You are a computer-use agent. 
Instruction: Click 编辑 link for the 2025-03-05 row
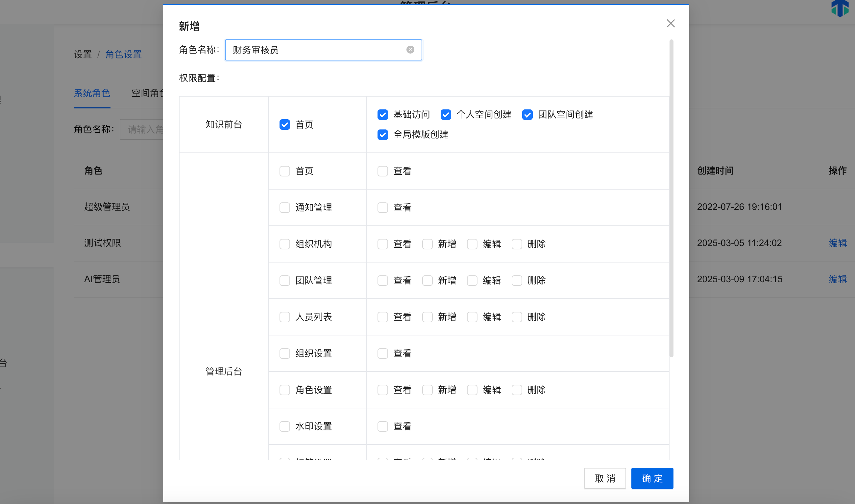click(x=837, y=243)
